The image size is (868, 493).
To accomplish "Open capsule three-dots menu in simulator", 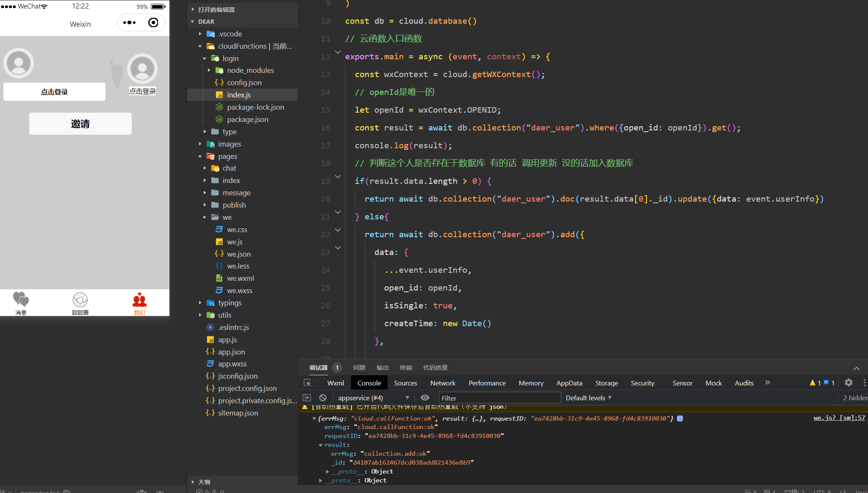I will (129, 22).
